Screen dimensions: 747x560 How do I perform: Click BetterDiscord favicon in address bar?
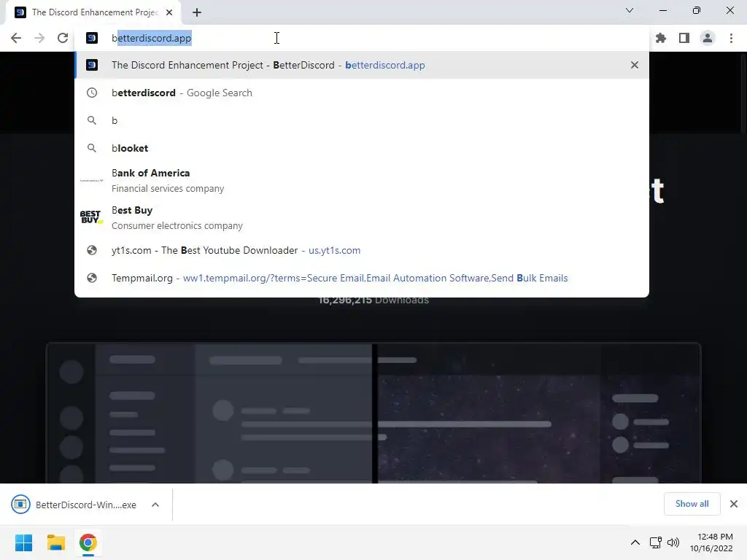point(92,38)
